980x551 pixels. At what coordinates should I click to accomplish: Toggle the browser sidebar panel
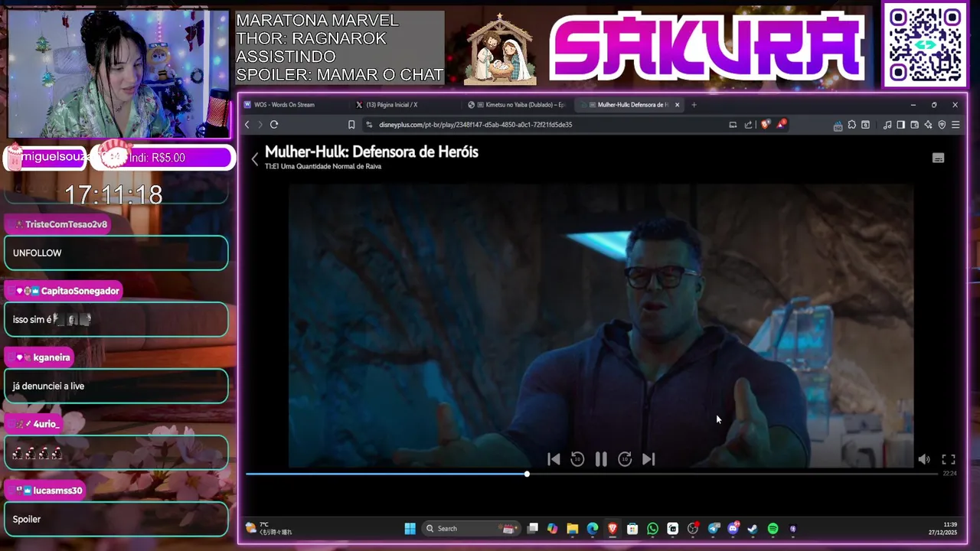(901, 125)
